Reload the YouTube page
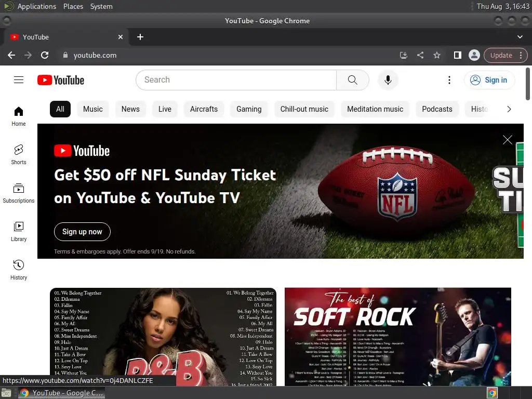 tap(45, 55)
